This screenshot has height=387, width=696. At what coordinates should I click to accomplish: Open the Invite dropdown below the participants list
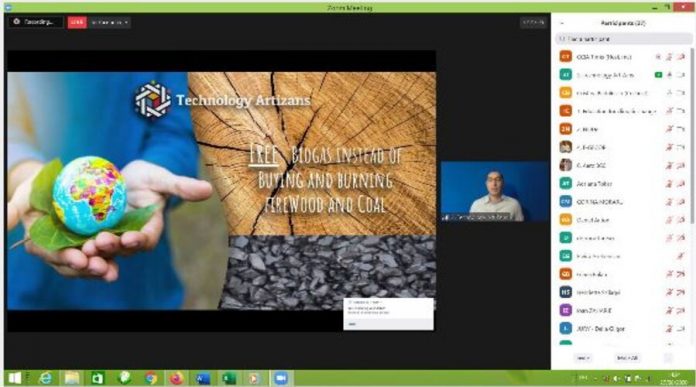point(583,358)
